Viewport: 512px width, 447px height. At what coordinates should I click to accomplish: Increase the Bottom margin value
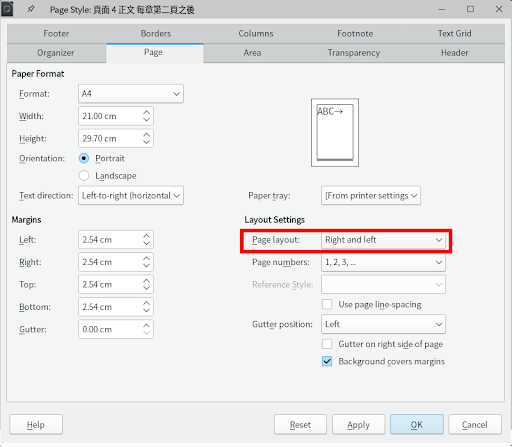(x=147, y=303)
